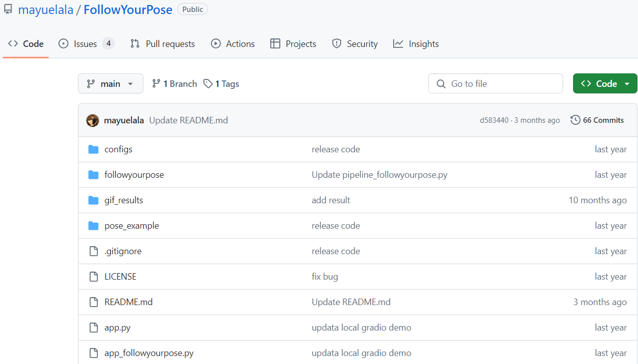Open the main branch selector dropdown
The image size is (638, 364).
coord(110,84)
